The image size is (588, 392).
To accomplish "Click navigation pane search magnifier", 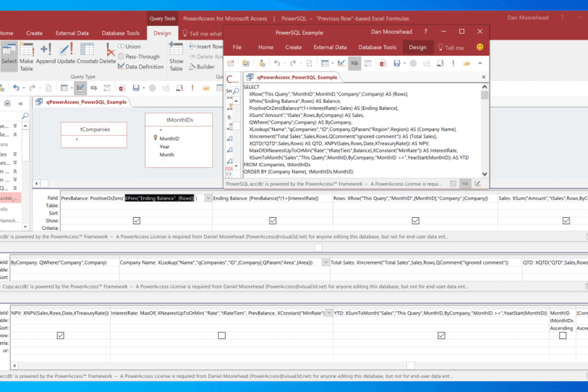I will point(25,116).
